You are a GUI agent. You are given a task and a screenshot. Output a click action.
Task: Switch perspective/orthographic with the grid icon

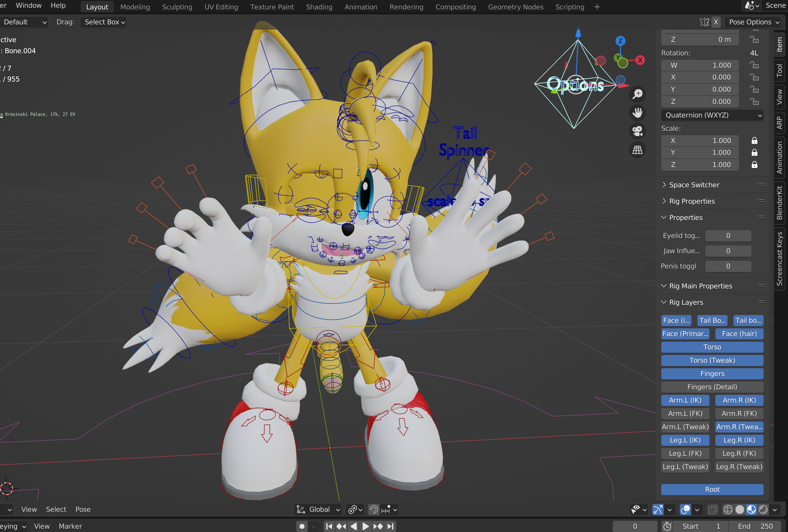(x=637, y=150)
